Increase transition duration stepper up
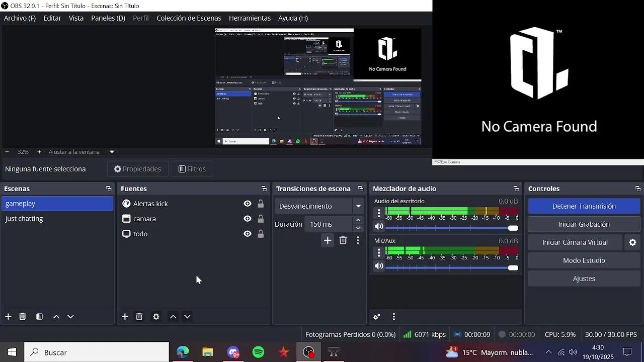The image size is (644, 362). click(358, 220)
